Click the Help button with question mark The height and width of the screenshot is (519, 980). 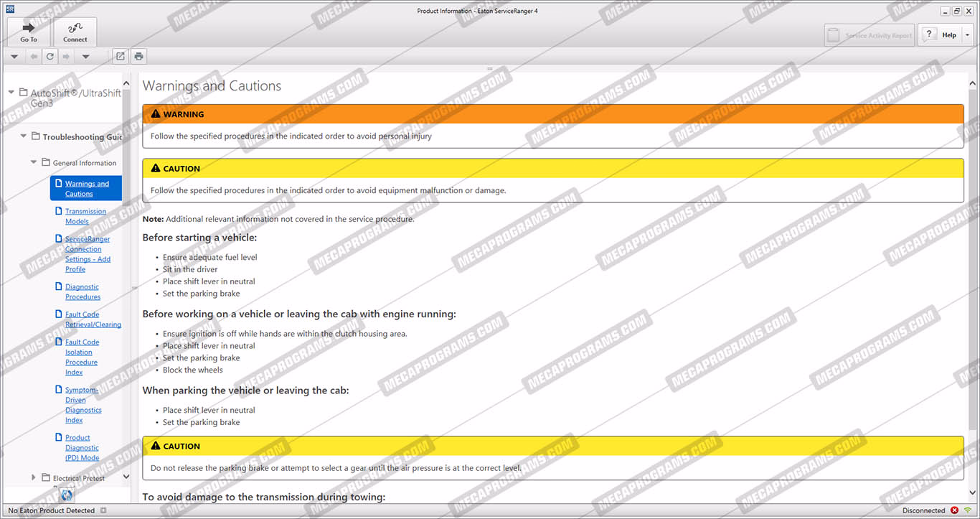click(938, 35)
